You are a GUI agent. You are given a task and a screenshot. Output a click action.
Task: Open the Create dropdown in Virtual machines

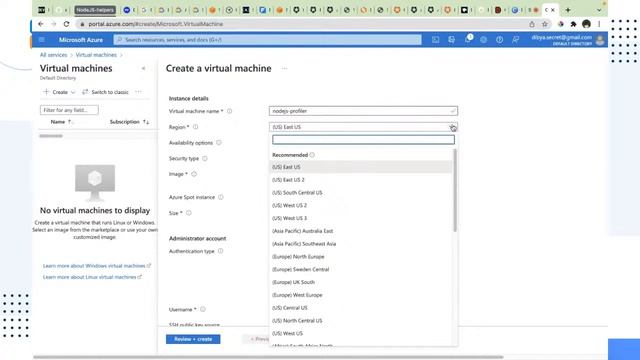tap(60, 92)
